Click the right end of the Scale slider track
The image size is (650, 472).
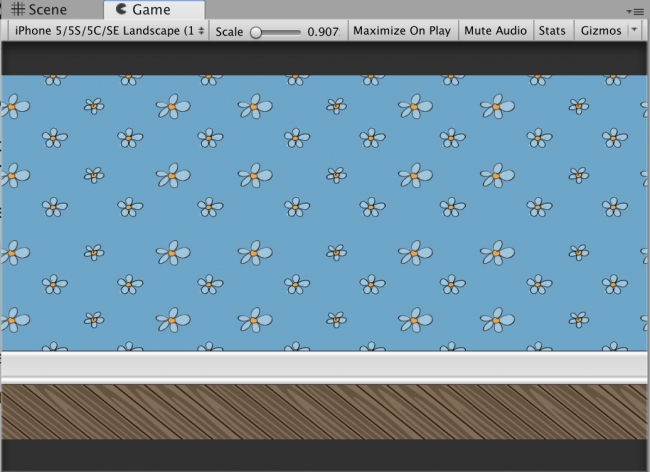(x=299, y=31)
